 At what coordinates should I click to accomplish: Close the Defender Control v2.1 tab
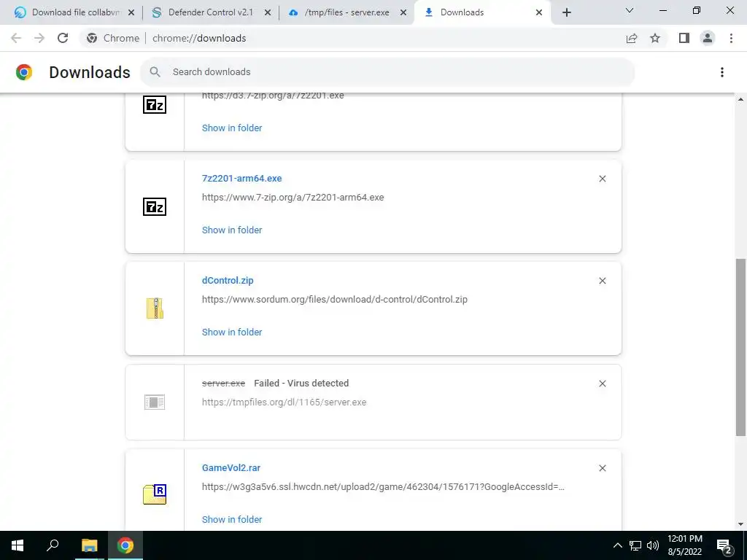click(267, 12)
